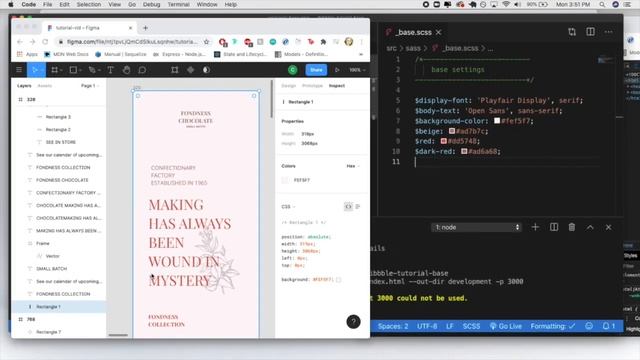Click the Edit object icon in toolbar
This screenshot has width=640, height=360.
[x=175, y=70]
